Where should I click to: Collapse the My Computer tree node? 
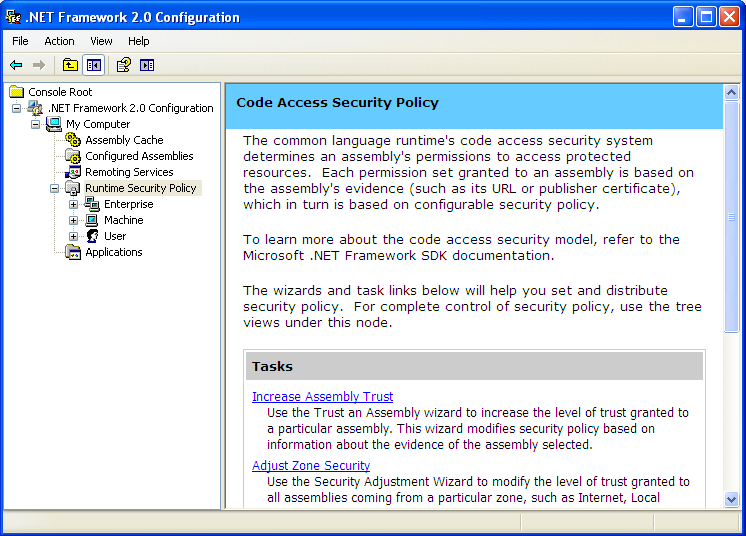(36, 125)
